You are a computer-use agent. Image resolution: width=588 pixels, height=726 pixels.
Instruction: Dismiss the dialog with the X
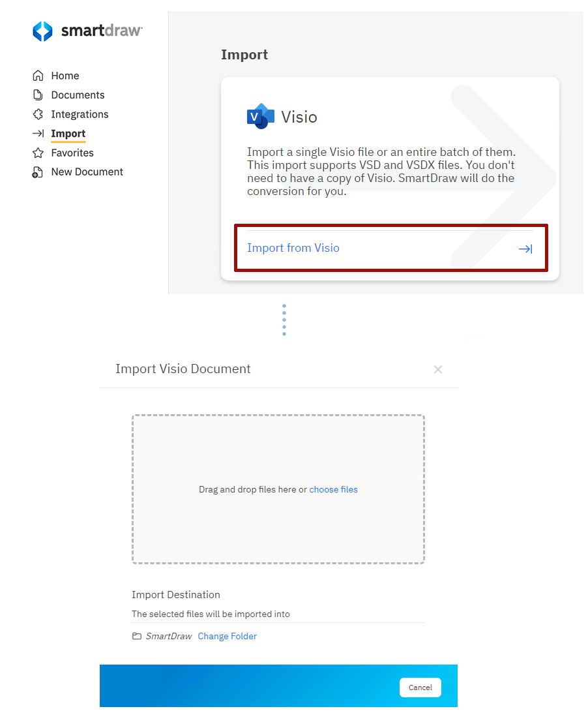click(x=438, y=369)
